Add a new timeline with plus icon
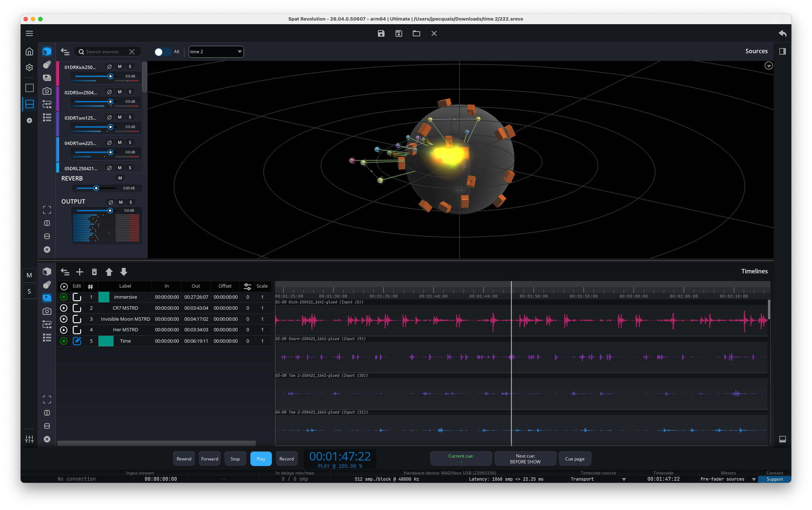Viewport: 812px width, 510px height. point(80,272)
